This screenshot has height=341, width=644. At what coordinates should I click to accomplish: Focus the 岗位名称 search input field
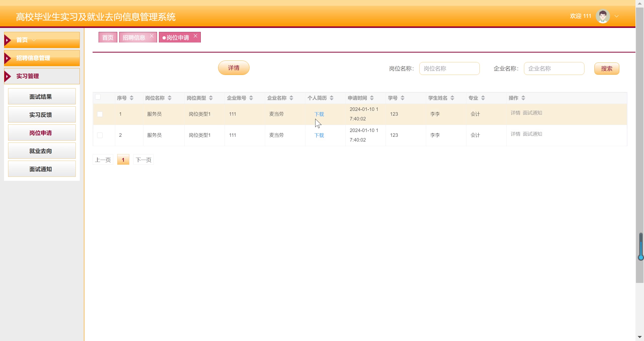coord(449,69)
